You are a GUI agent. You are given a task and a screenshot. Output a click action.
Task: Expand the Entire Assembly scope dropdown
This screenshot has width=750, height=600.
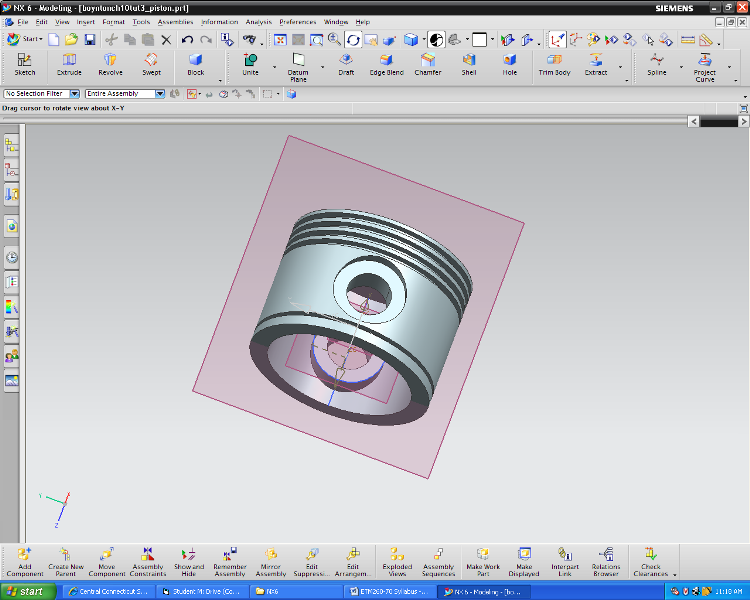pos(160,94)
